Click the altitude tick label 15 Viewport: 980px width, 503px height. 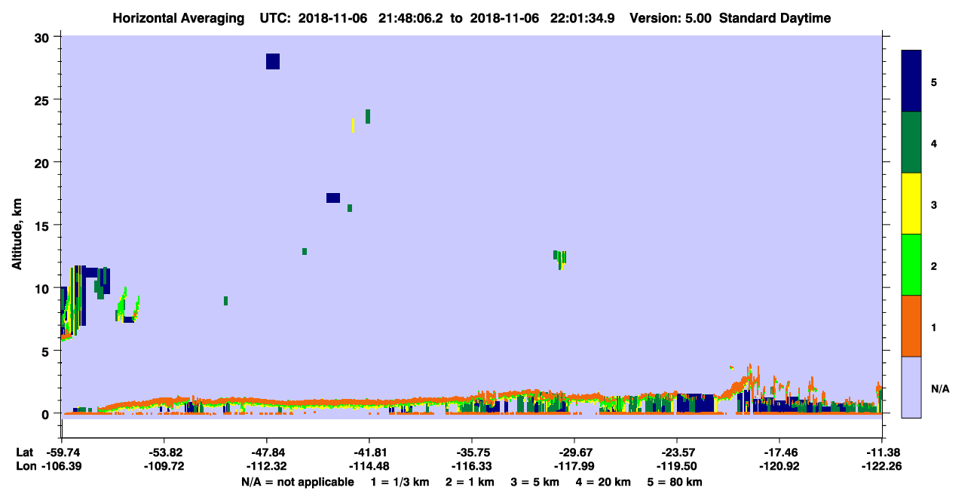click(x=44, y=225)
